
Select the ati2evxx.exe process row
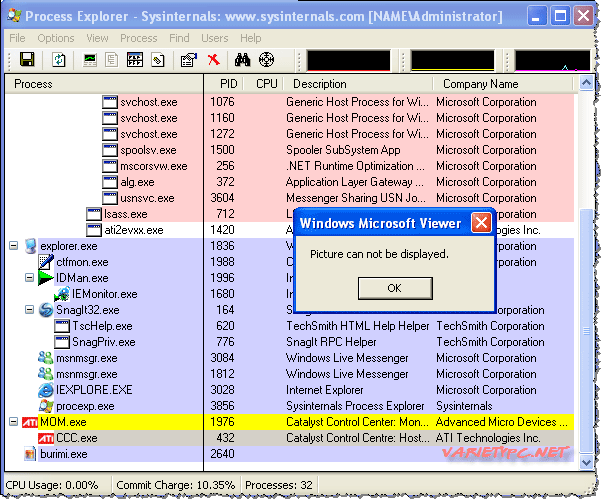[289, 230]
